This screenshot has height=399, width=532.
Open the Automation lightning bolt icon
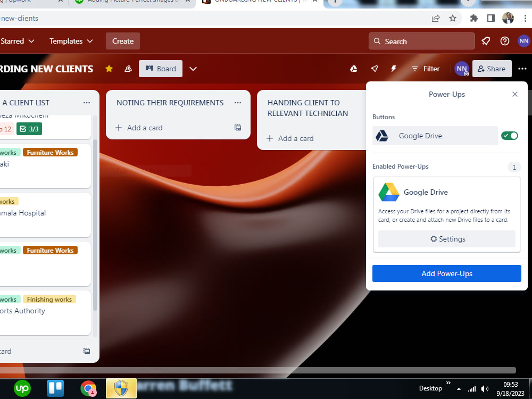click(x=394, y=69)
